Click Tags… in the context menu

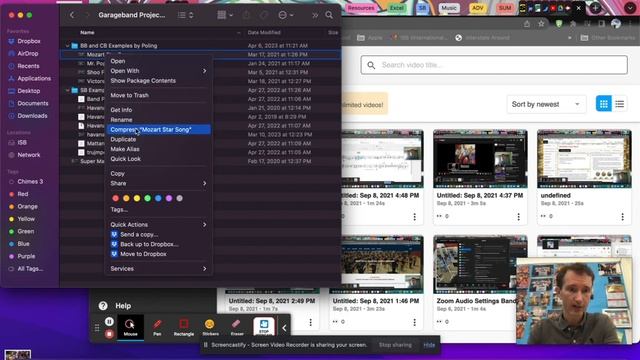(x=119, y=209)
